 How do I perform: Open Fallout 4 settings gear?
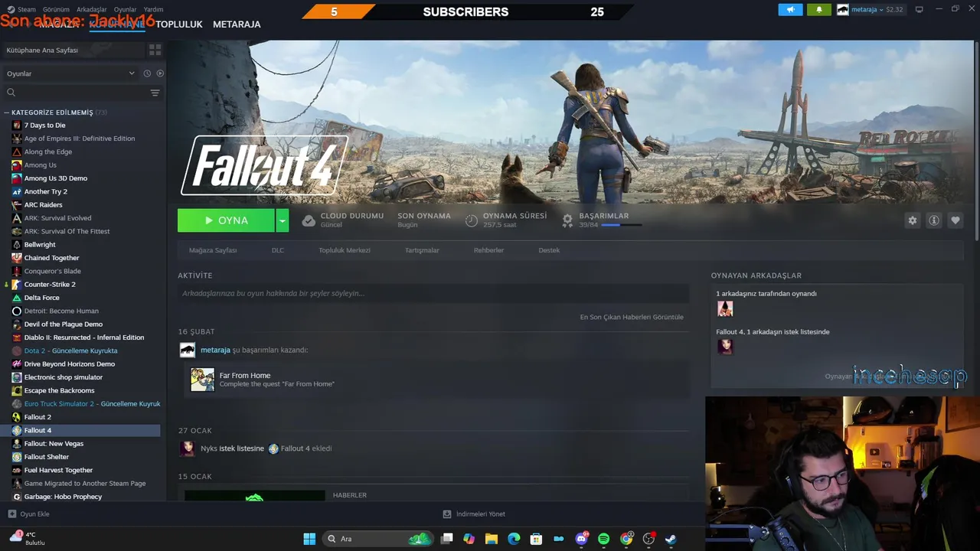point(912,220)
